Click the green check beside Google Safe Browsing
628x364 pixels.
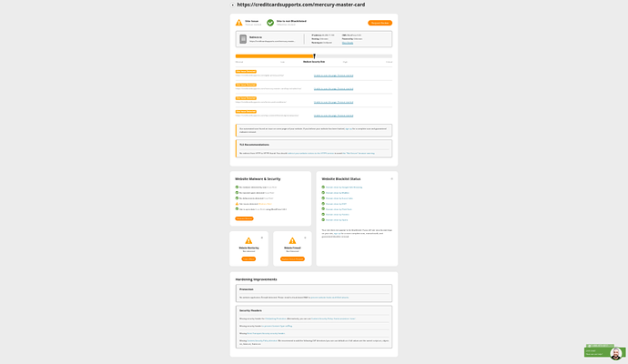pos(324,187)
